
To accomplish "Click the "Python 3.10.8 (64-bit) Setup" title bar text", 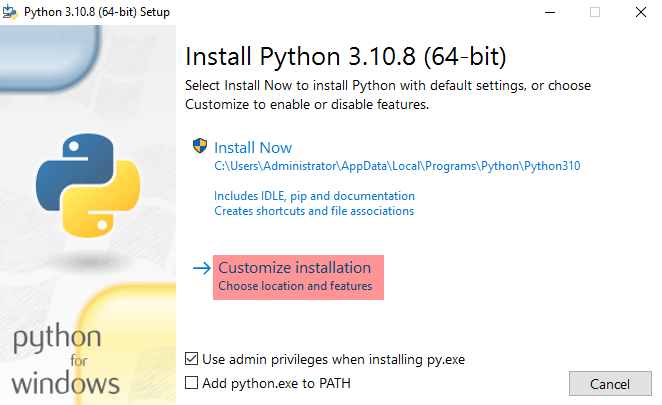I will pyautogui.click(x=97, y=12).
